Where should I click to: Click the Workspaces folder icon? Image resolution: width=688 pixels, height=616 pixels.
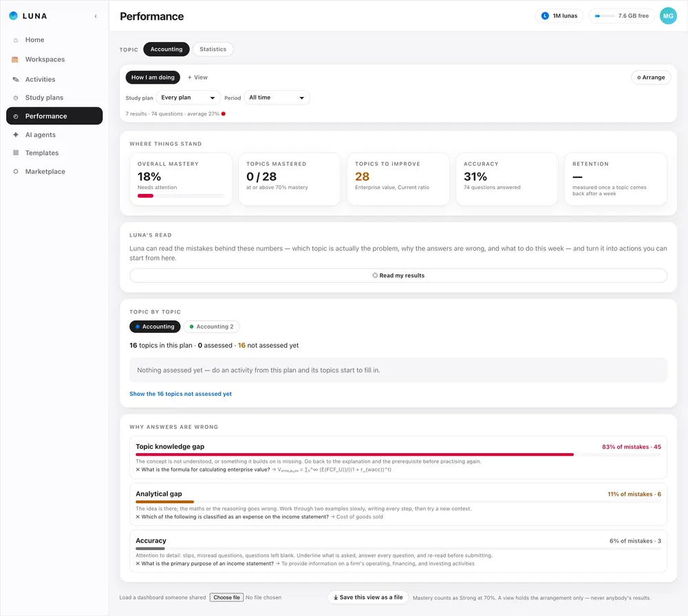pyautogui.click(x=15, y=59)
